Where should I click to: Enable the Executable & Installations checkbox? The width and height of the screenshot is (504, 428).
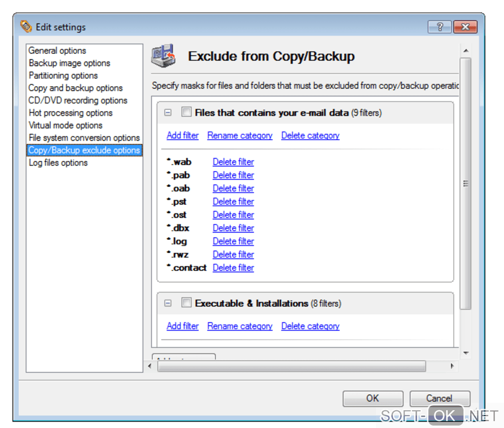tap(186, 303)
